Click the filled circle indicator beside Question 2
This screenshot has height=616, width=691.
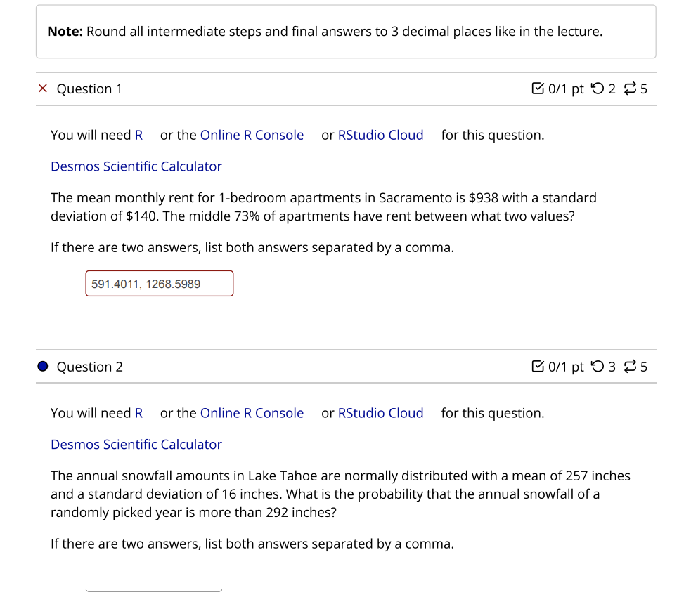pyautogui.click(x=42, y=367)
